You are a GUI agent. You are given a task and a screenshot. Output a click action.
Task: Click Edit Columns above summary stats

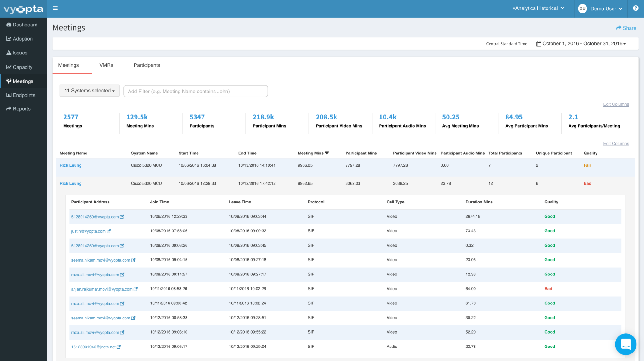coord(616,104)
